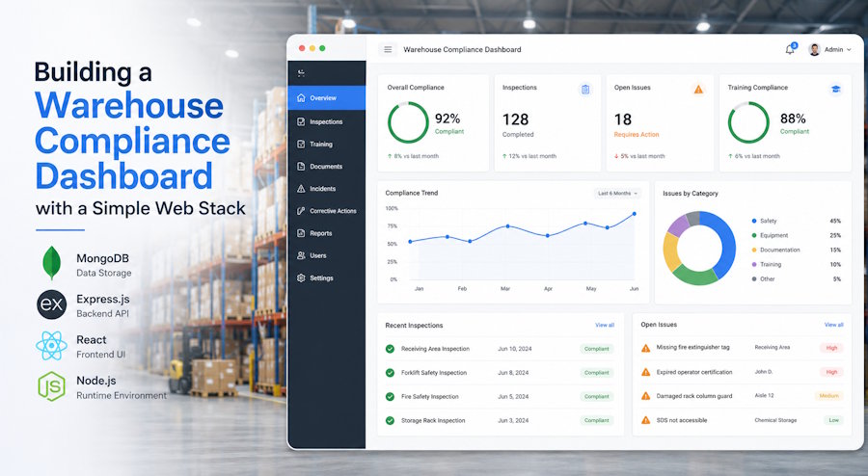This screenshot has width=868, height=476.
Task: View all open issues link
Action: pos(833,325)
